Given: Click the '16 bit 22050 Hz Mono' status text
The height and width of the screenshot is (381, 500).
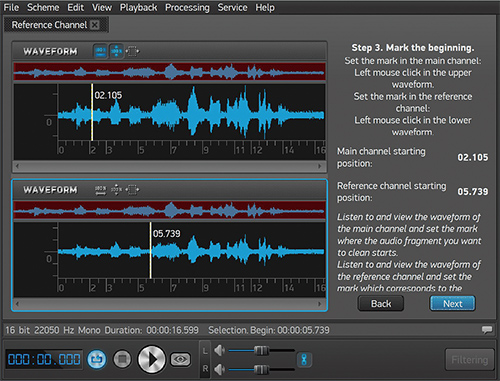Looking at the screenshot, I should point(53,330).
